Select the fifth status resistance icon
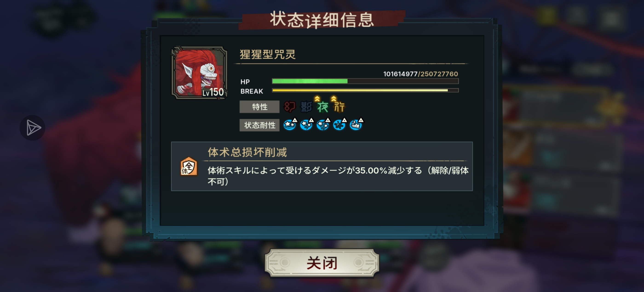644x292 pixels. pyautogui.click(x=357, y=124)
